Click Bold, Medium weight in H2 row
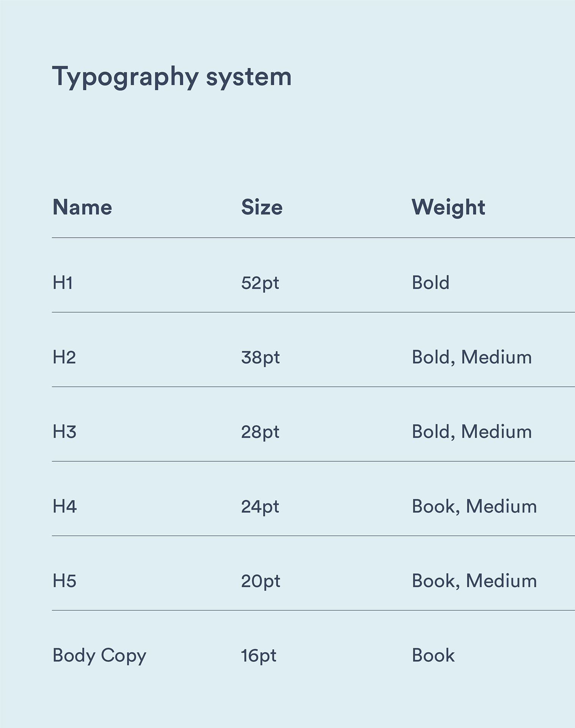Viewport: 575px width, 728px height. (x=472, y=358)
